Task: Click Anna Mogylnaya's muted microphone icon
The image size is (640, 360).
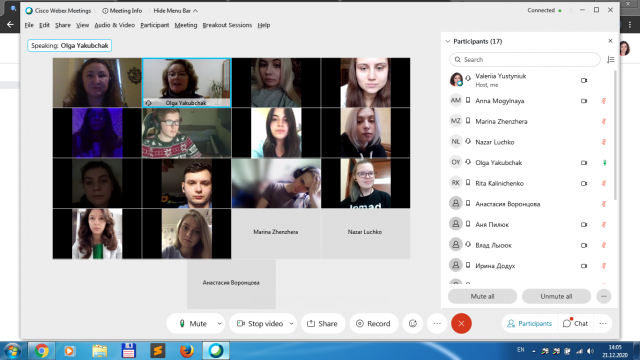Action: [x=604, y=101]
